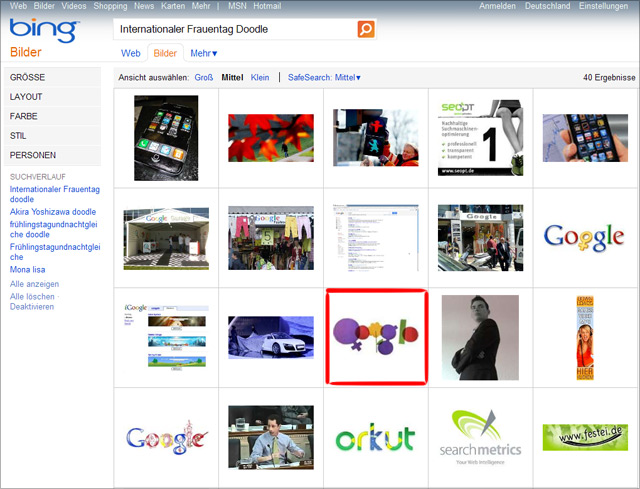Open Karten in the top navigation bar
This screenshot has width=640, height=489.
click(x=173, y=6)
